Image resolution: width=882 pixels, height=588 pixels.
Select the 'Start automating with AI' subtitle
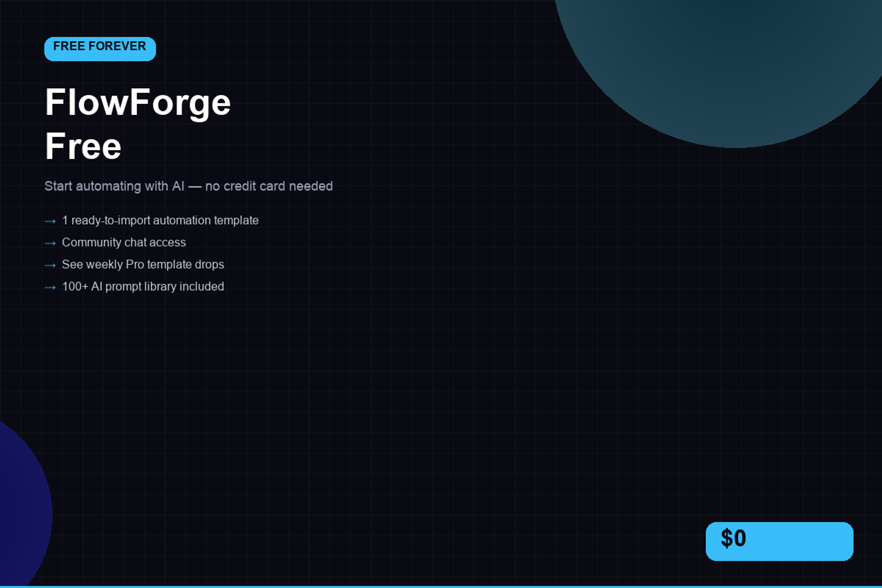point(189,186)
